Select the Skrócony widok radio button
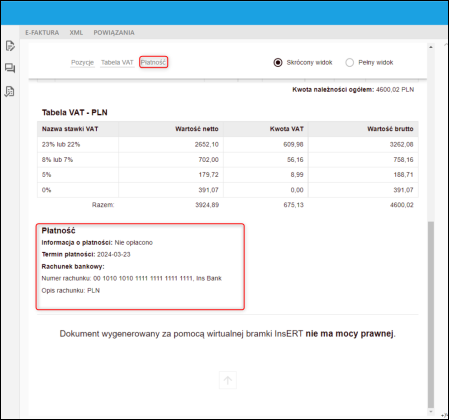Viewport: 449px width, 420px height. coord(278,62)
